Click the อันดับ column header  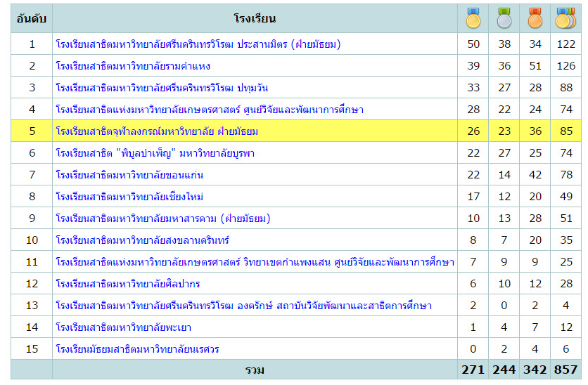32,18
